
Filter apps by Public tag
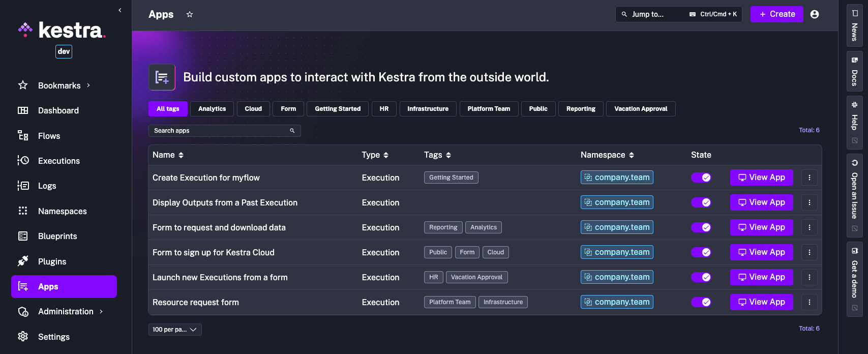[538, 109]
